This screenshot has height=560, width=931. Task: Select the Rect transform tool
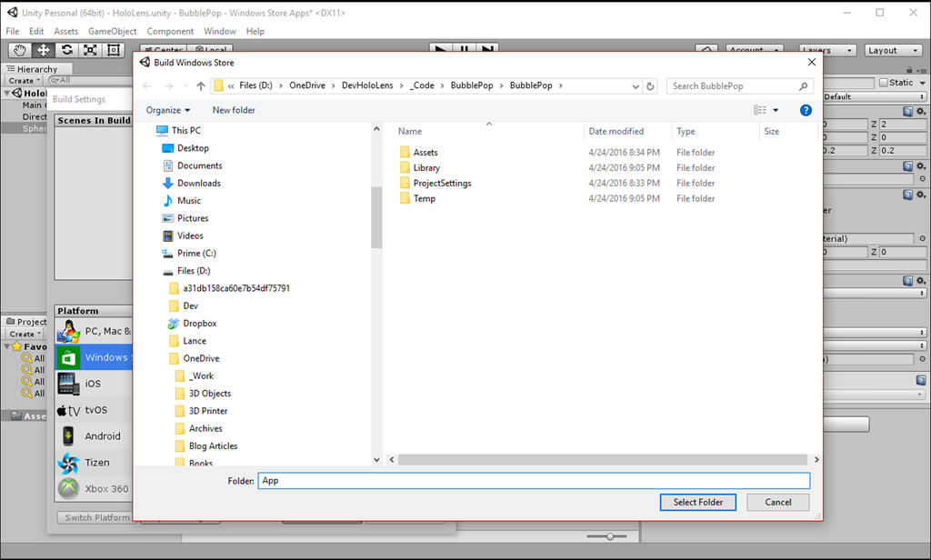click(114, 50)
